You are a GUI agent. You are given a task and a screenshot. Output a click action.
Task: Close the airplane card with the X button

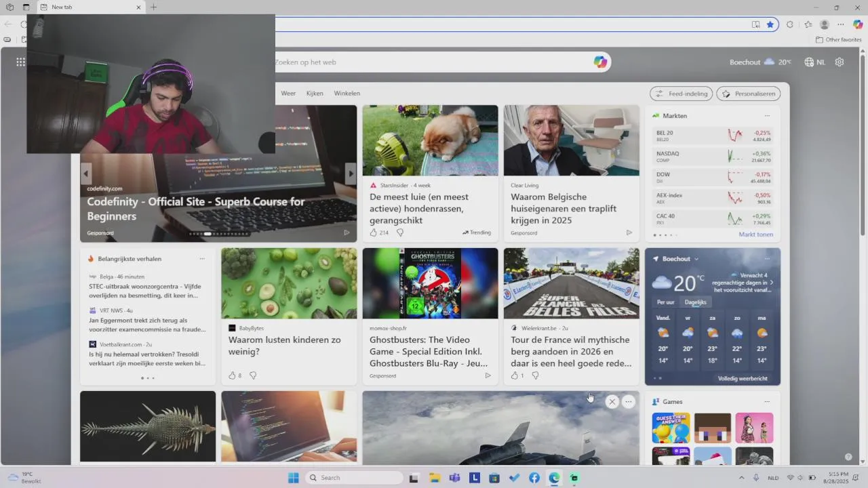tap(612, 402)
